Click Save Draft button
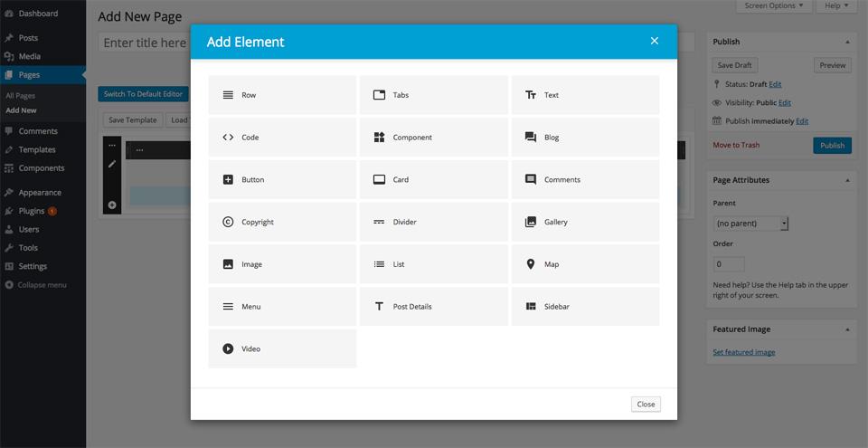 734,65
